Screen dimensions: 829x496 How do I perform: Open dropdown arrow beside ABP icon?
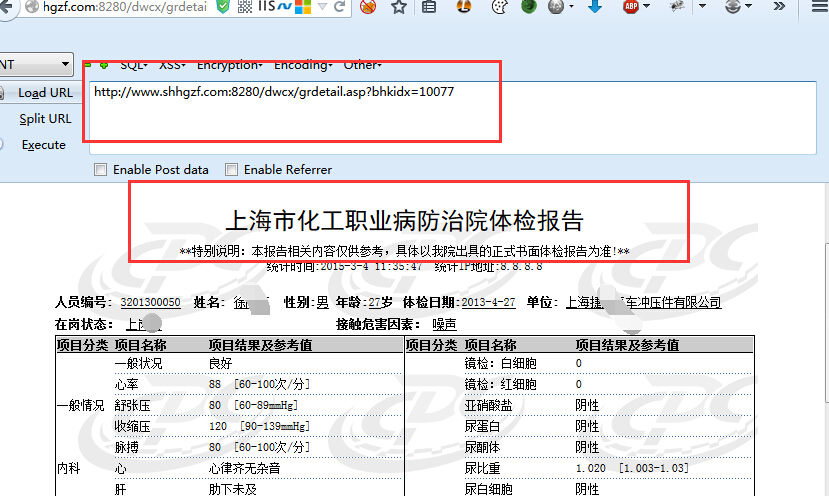tap(646, 7)
